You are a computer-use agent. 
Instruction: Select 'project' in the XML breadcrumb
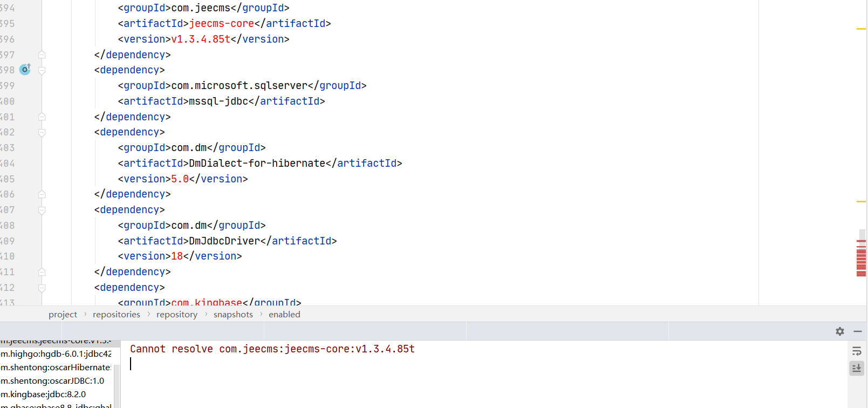(x=63, y=315)
